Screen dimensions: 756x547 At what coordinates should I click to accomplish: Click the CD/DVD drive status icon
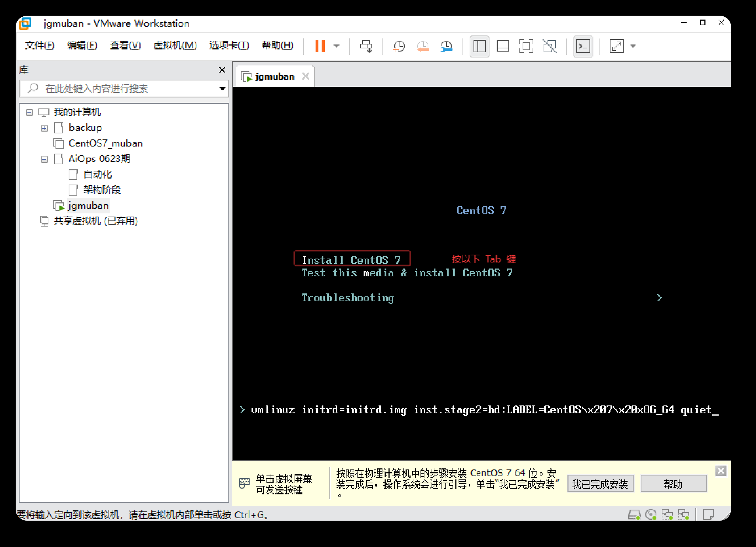tap(651, 515)
